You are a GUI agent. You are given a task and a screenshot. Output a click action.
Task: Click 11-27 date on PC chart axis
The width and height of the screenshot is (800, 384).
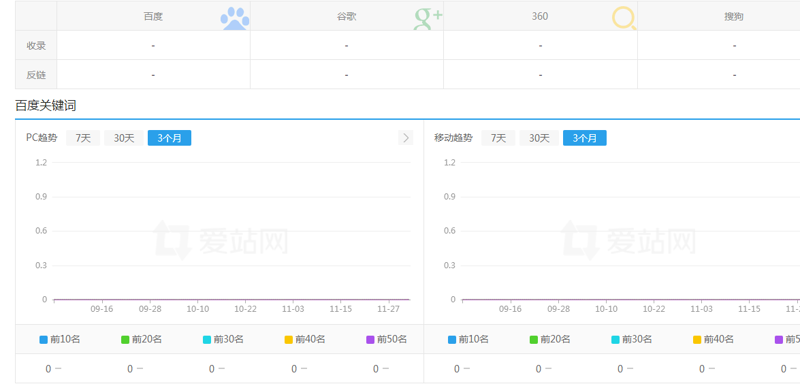click(388, 309)
